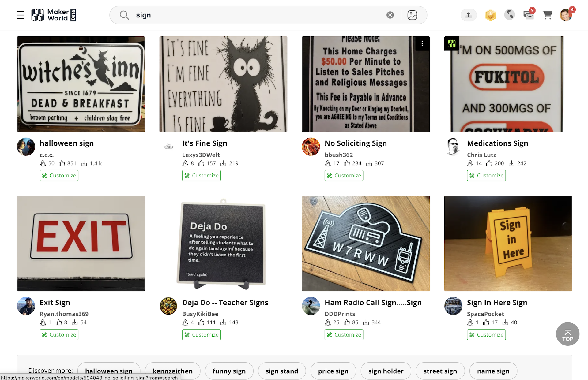Click the MakerWorld logo
This screenshot has height=380, width=588.
pos(54,15)
